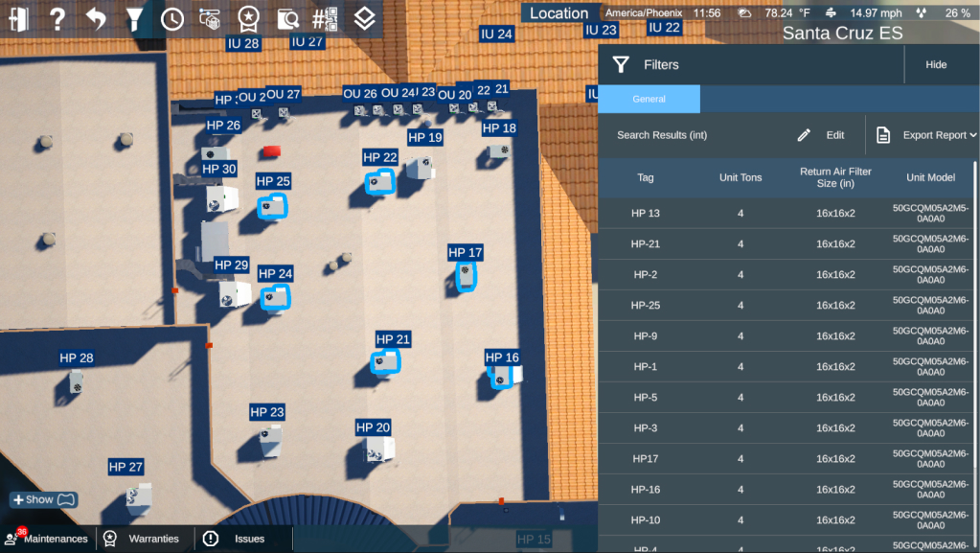
Task: Toggle the Show panorama button
Action: click(43, 499)
